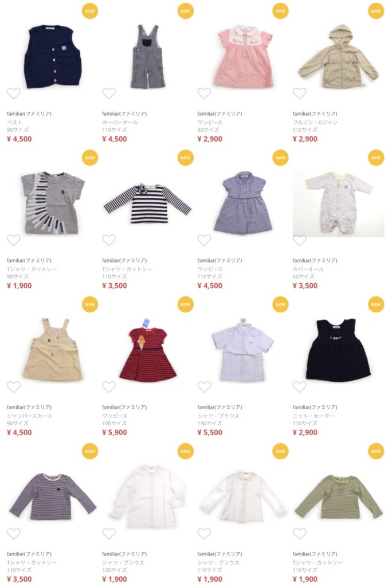This screenshot has width=392, height=587.
Task: Favorite the white 120サイズ blouse
Action: coord(109,533)
